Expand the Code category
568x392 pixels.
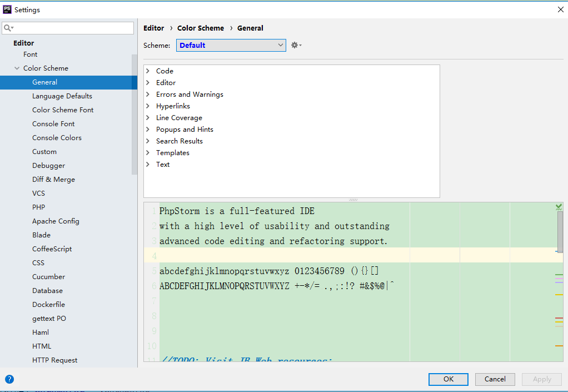(148, 71)
